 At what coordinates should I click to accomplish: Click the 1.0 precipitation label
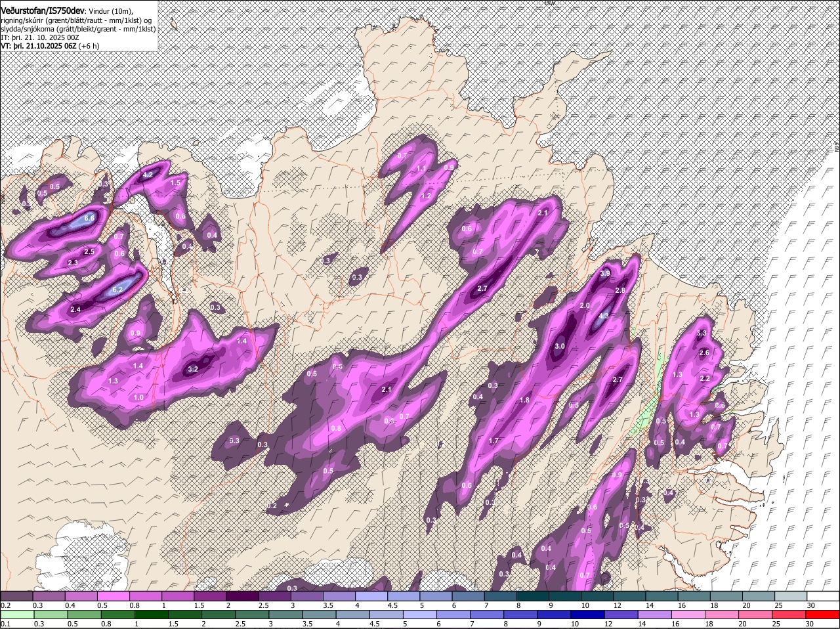point(138,397)
